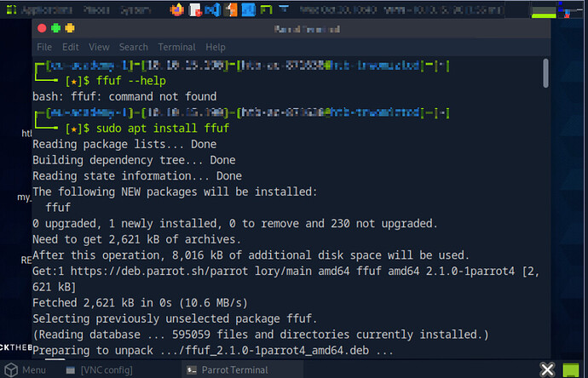Open the System menu in top panel
The image size is (588, 378).
[x=135, y=9]
